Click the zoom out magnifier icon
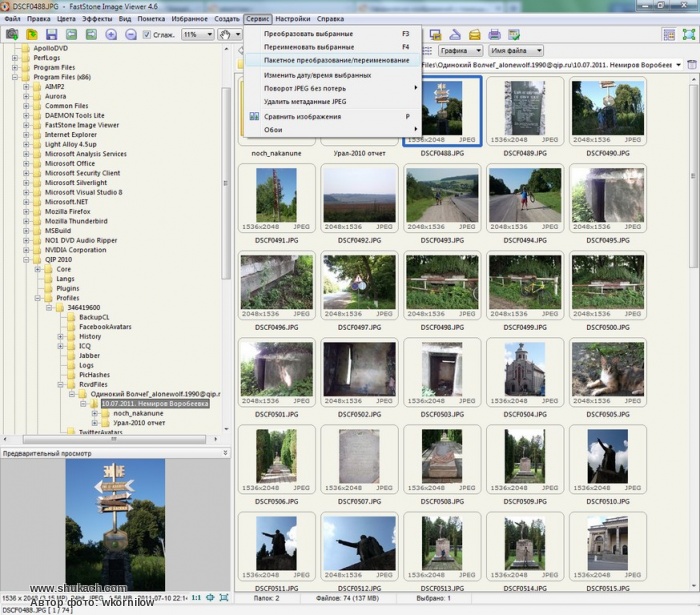Image resolution: width=700 pixels, height=615 pixels. tap(130, 34)
